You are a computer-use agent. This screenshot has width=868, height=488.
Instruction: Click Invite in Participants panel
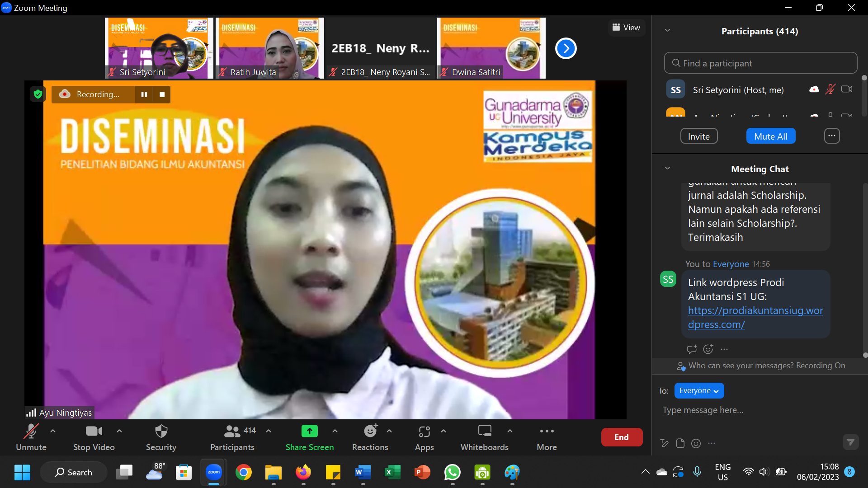tap(699, 136)
